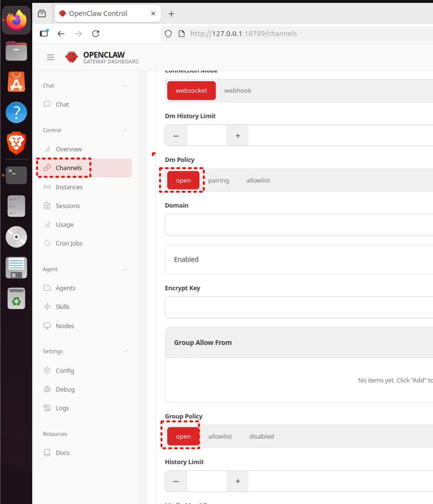
Task: Click the OpenClaw red logo icon
Action: click(x=72, y=57)
